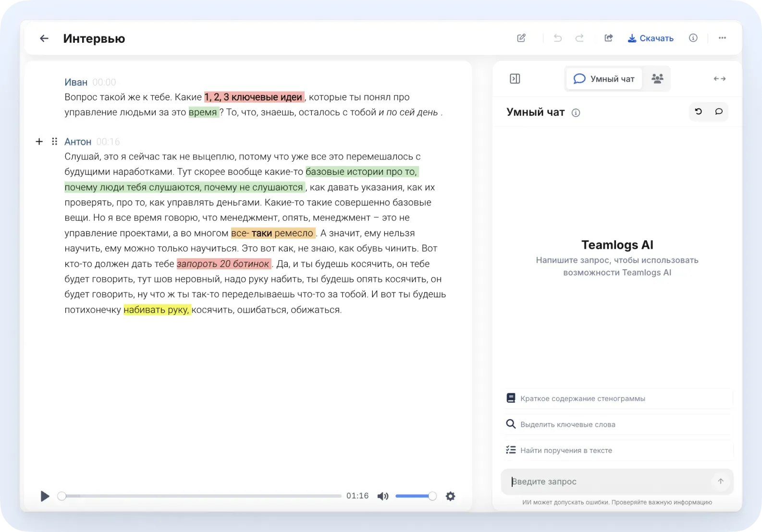Open the three-dots more menu

(722, 38)
